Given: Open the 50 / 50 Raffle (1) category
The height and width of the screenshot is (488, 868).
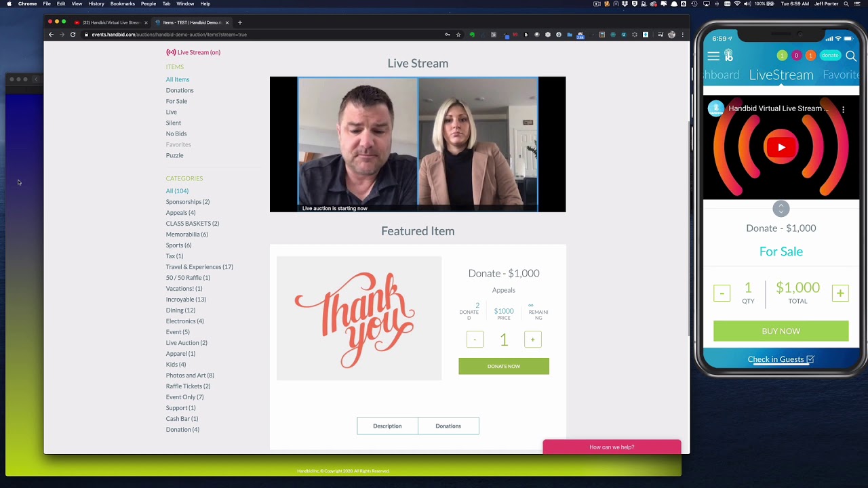Looking at the screenshot, I should [x=188, y=277].
